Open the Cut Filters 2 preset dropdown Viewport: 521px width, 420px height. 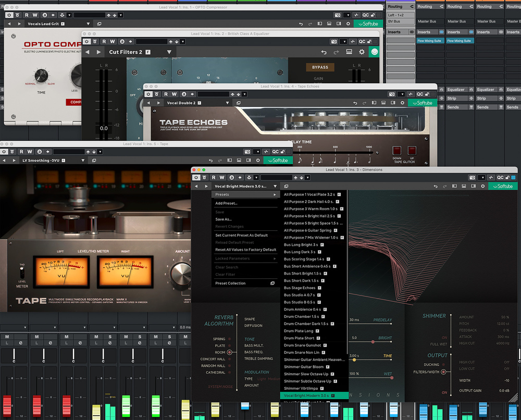point(169,52)
